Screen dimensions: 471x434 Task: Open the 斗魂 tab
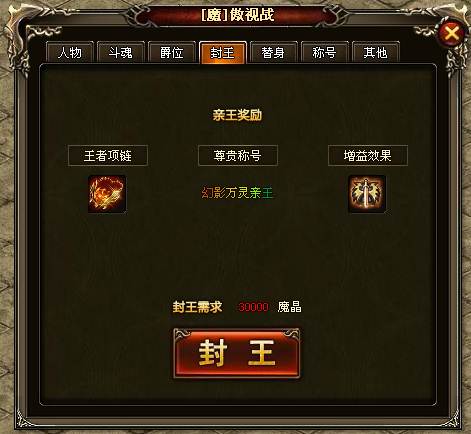click(x=121, y=52)
